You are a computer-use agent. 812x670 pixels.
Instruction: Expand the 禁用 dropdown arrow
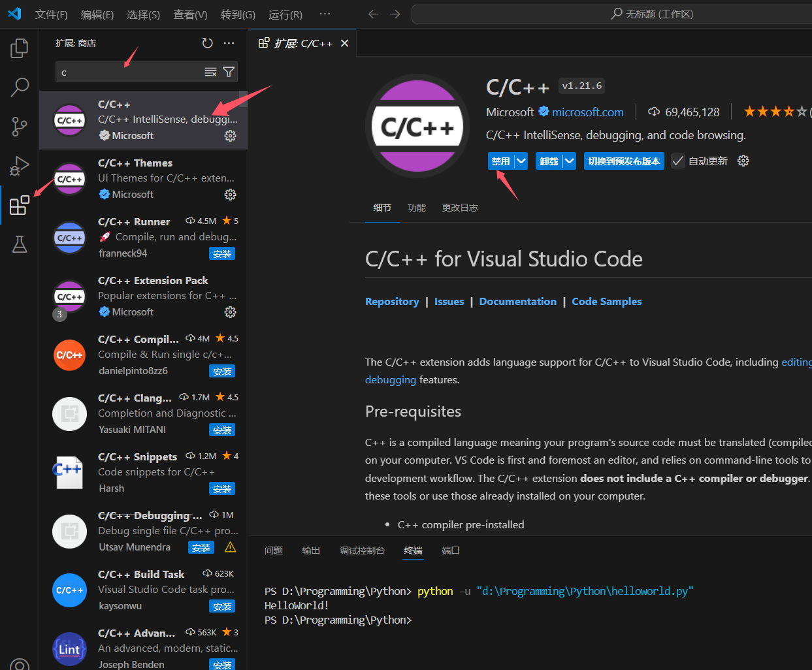point(521,161)
